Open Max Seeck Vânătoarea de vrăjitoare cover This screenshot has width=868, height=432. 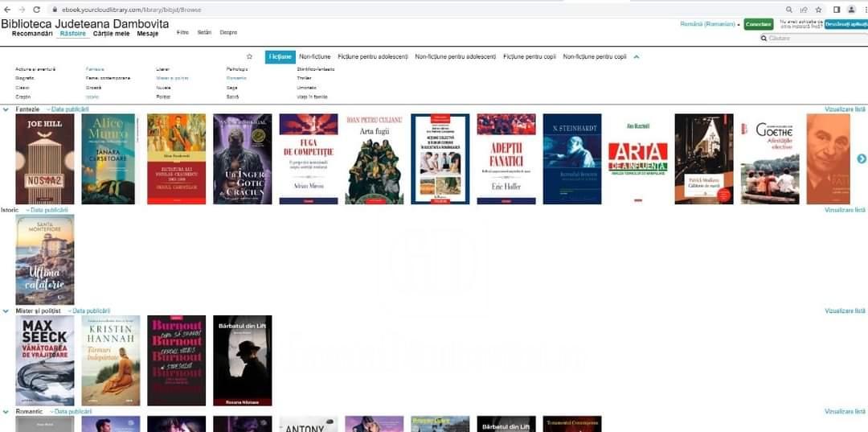point(45,360)
